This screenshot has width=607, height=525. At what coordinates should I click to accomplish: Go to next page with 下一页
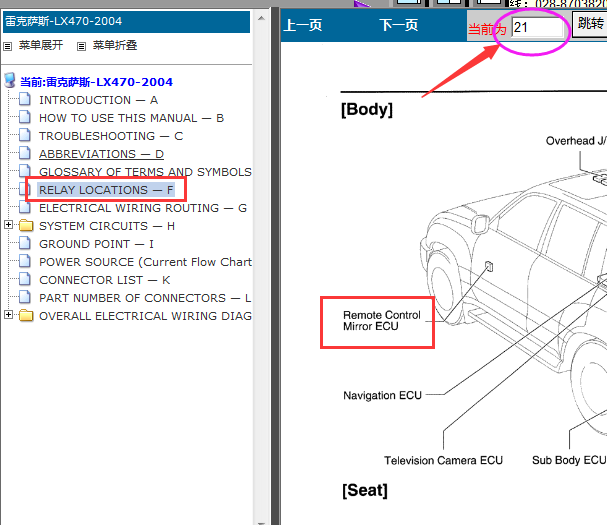coord(399,26)
